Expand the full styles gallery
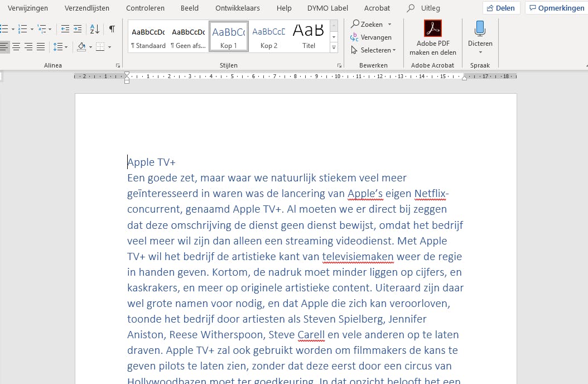Screen dimensions: 588x384 334,47
